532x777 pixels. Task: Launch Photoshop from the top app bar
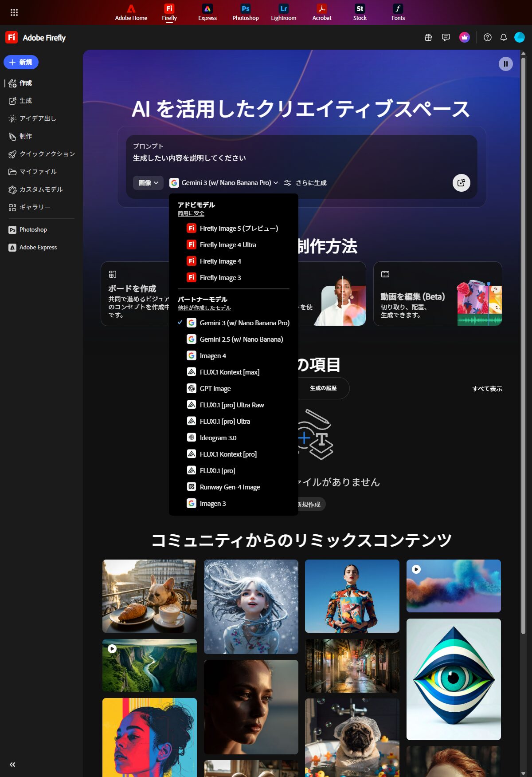(246, 12)
